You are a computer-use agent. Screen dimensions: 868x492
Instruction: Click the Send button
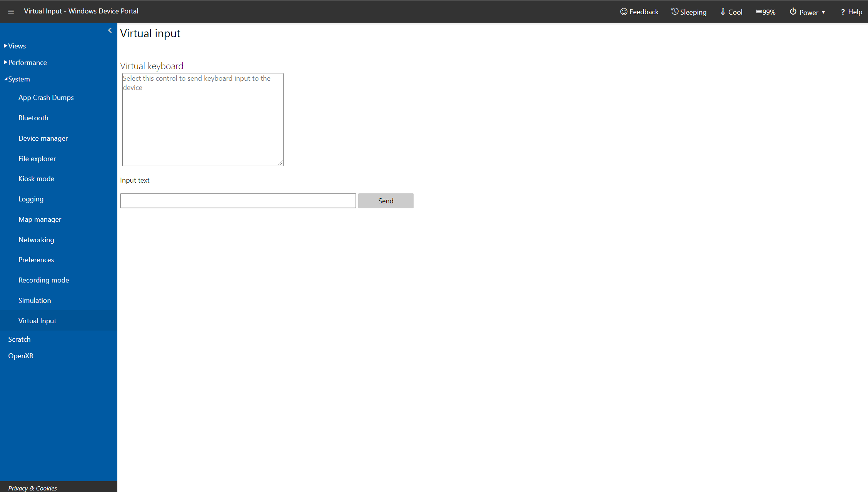click(x=386, y=201)
